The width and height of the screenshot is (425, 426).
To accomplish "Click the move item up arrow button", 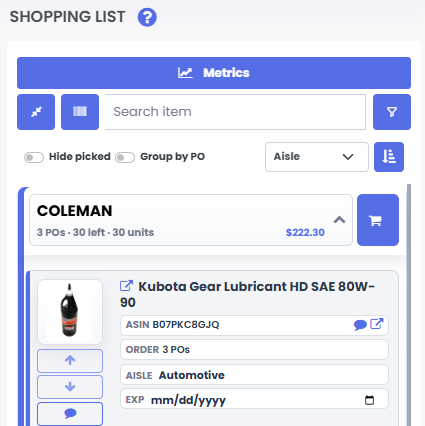I will coord(70,361).
